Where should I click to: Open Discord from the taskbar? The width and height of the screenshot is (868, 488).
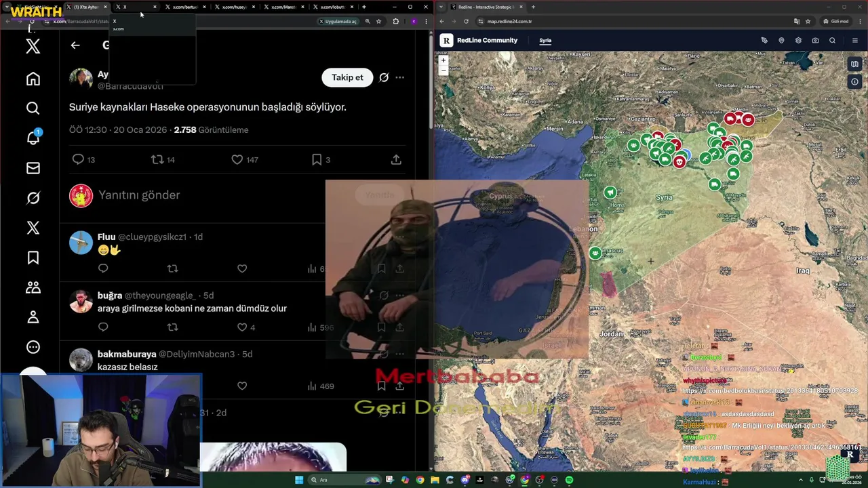point(465,480)
